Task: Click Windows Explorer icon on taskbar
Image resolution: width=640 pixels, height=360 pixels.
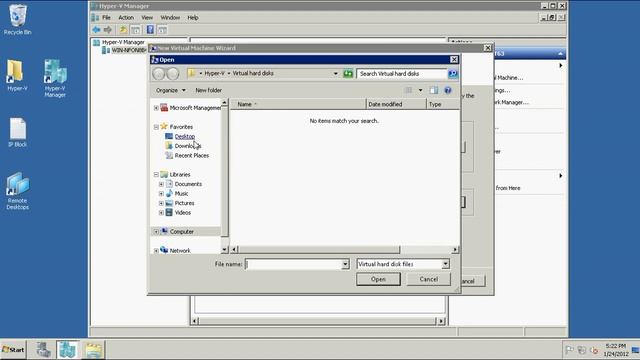Action: point(93,350)
